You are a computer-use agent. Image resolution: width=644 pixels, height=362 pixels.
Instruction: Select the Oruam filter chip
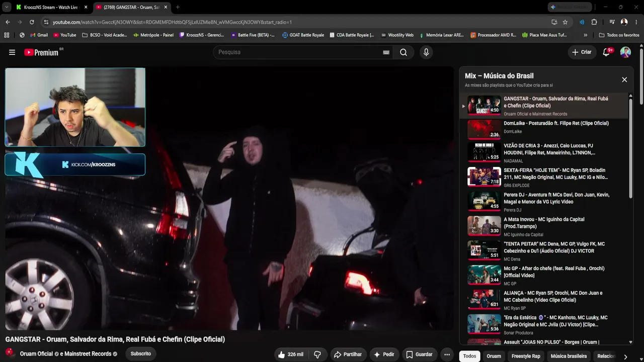(494, 356)
